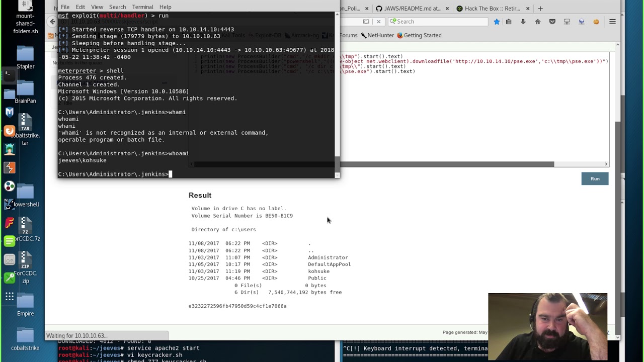Stop page loading with the X button

(378, 22)
